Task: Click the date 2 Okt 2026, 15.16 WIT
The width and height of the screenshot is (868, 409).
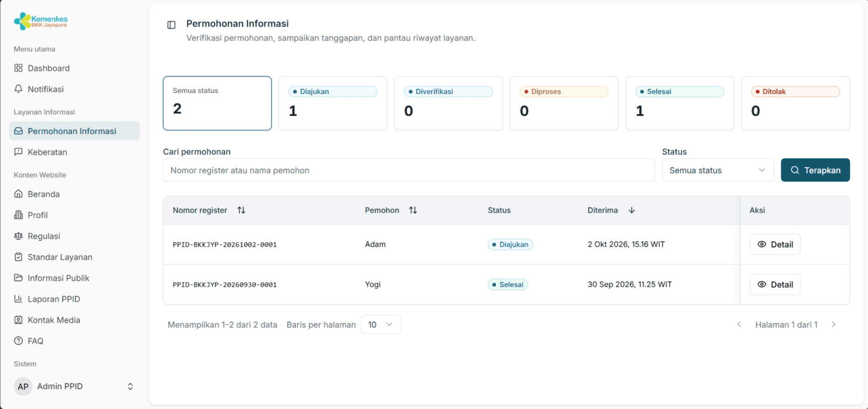Action: (x=626, y=244)
